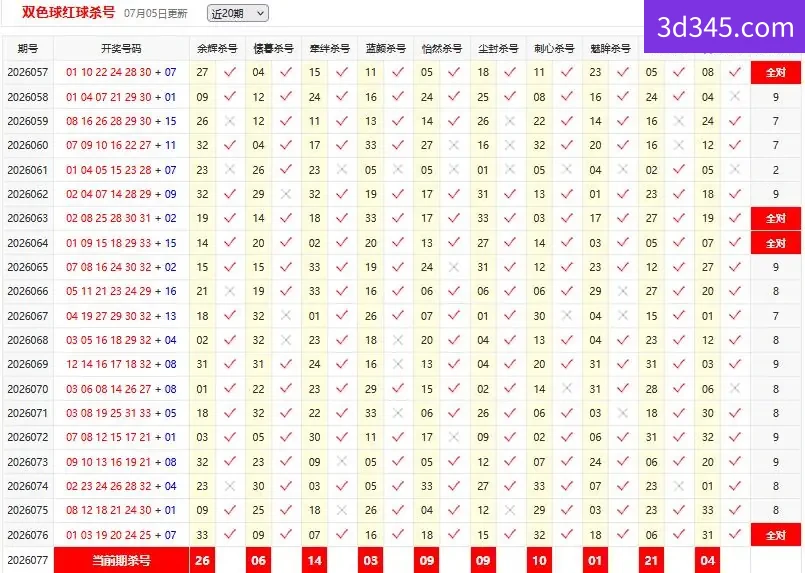Click the gray cross beside 26 in row 2026059 余辉杀号
The width and height of the screenshot is (805, 573).
click(x=230, y=121)
